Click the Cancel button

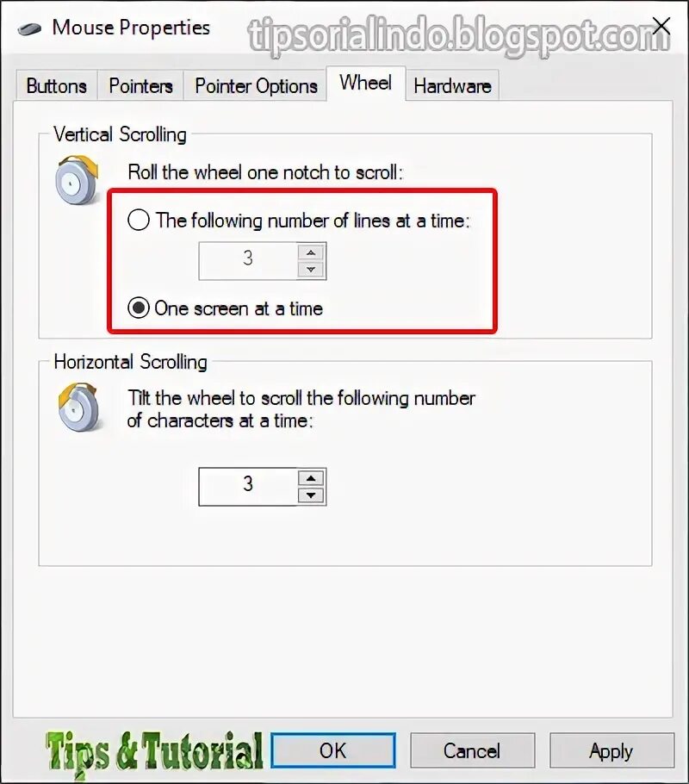(472, 750)
